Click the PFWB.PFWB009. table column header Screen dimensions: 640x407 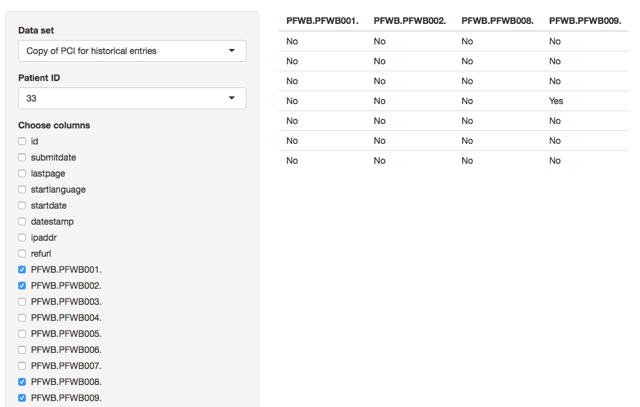tap(583, 20)
